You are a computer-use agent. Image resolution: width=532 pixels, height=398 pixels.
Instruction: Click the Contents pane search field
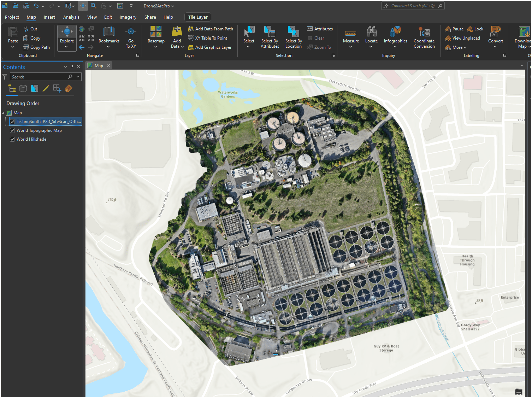pos(39,77)
